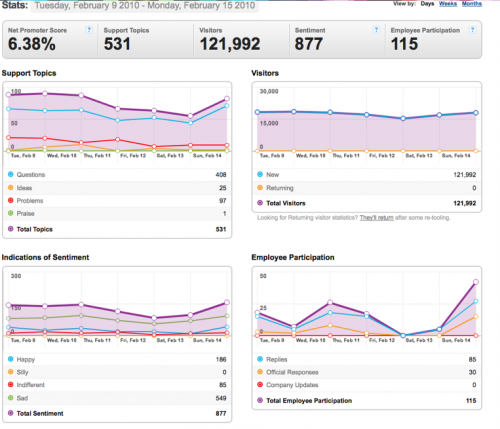Open the "They'll return" link
500x429 pixels.
pos(376,218)
